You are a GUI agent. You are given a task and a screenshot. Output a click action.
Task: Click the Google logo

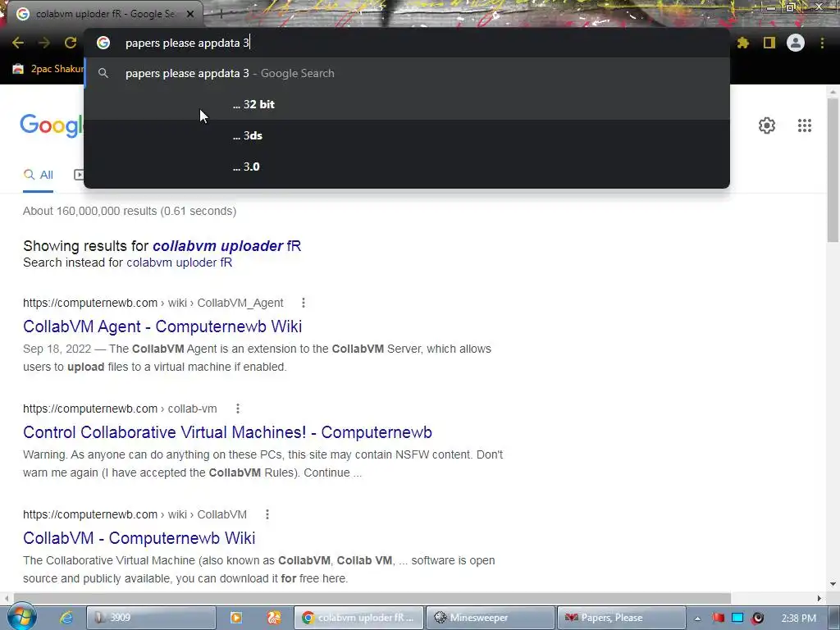[52, 126]
